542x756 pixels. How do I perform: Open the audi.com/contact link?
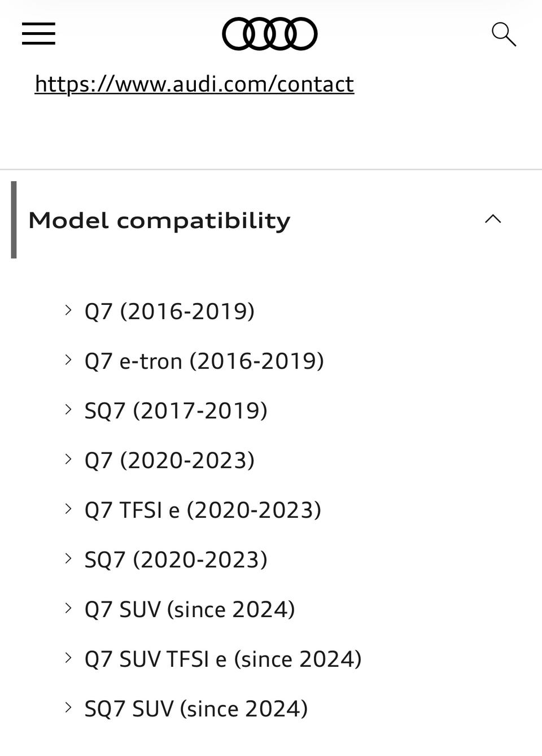point(194,84)
